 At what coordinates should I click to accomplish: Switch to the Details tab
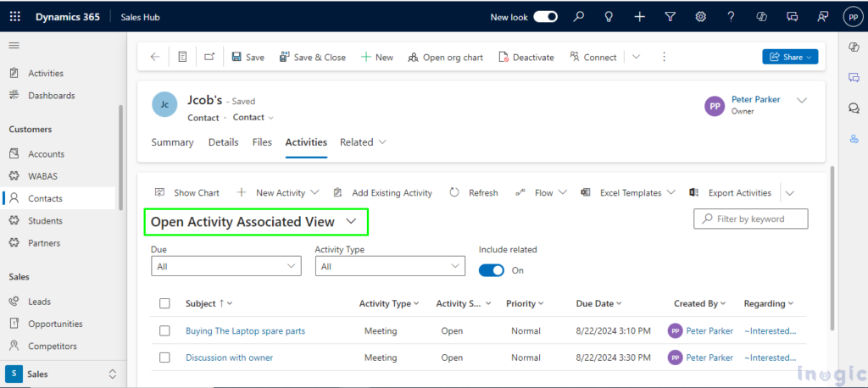click(x=223, y=142)
